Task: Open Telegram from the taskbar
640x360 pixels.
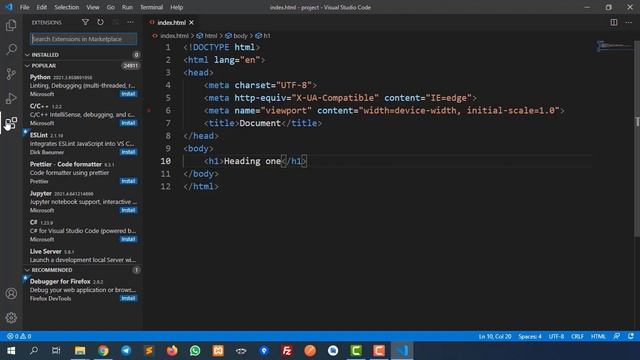Action: [x=126, y=351]
